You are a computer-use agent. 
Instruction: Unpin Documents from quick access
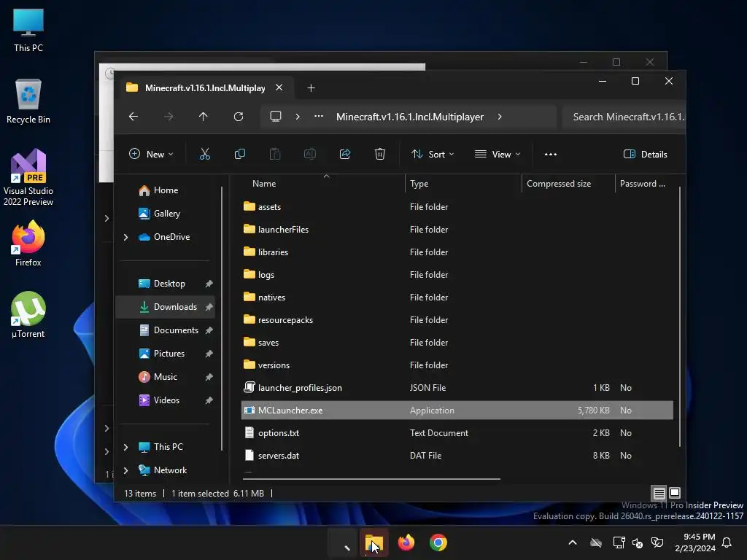(209, 330)
